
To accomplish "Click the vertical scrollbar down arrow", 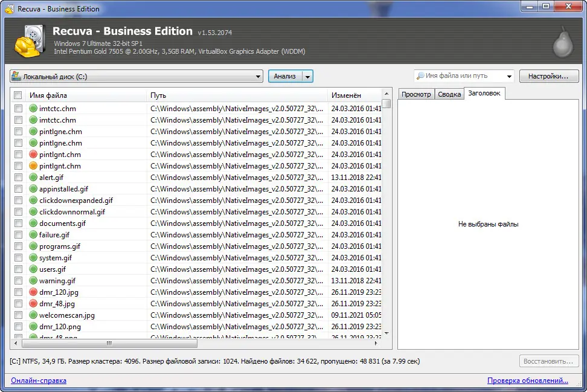I will tap(387, 333).
